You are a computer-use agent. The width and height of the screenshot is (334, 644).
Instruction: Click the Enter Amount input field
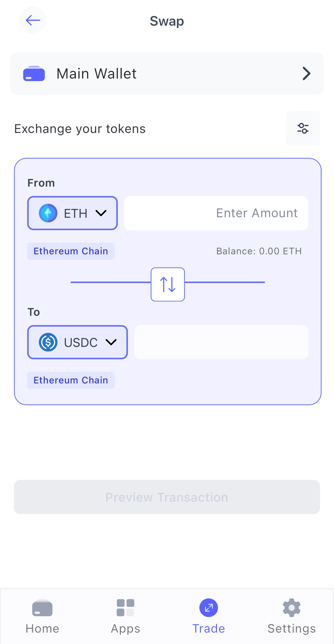click(216, 213)
